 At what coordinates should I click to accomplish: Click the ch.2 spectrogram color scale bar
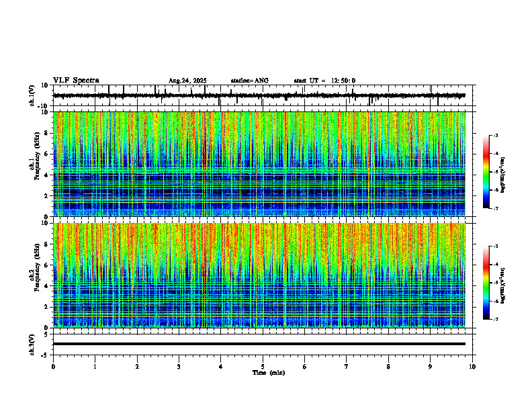pos(486,283)
